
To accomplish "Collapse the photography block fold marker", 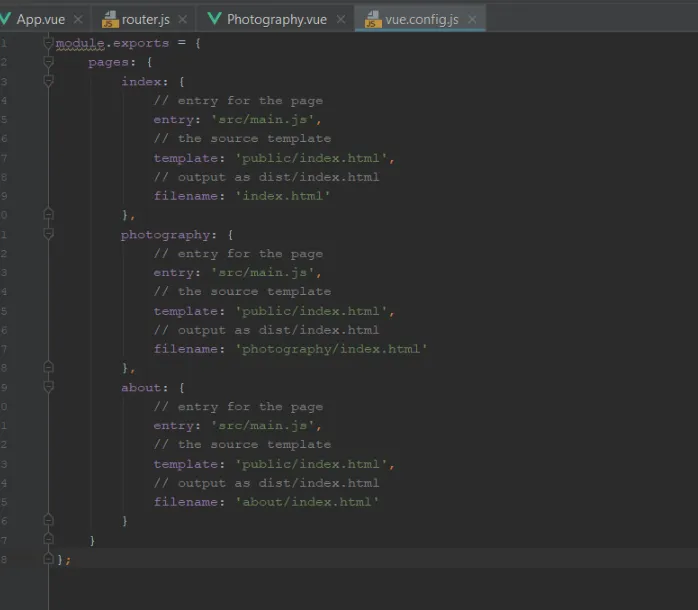I will tap(49, 234).
